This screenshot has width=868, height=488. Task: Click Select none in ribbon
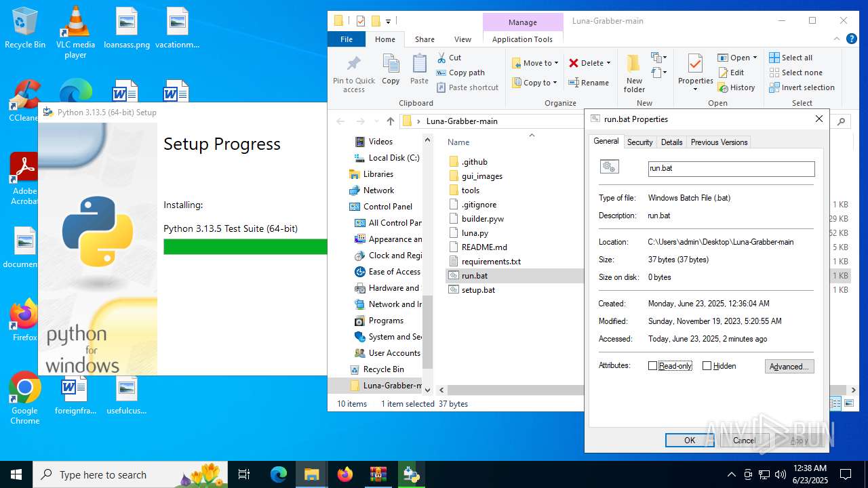click(795, 73)
